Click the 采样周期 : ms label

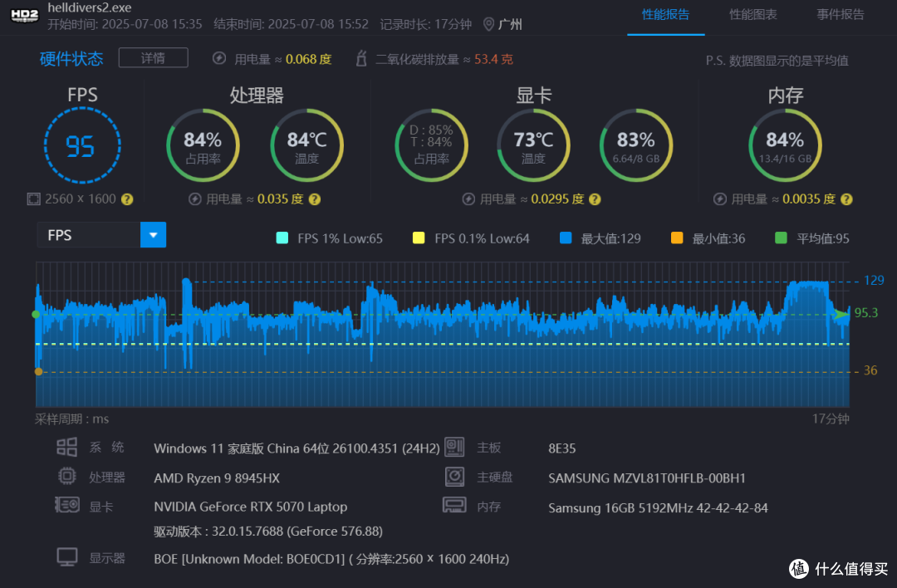pyautogui.click(x=72, y=419)
